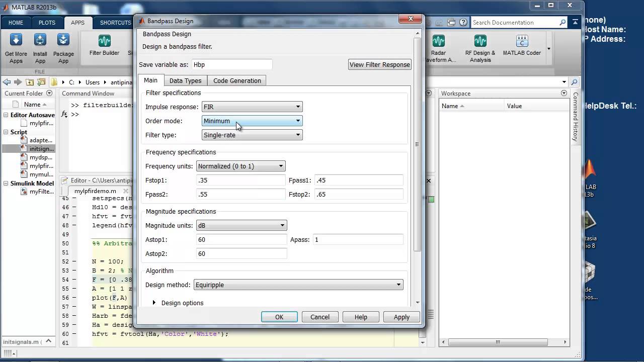644x362 pixels.
Task: Select the Main tab in Bandpass Design
Action: [x=150, y=80]
